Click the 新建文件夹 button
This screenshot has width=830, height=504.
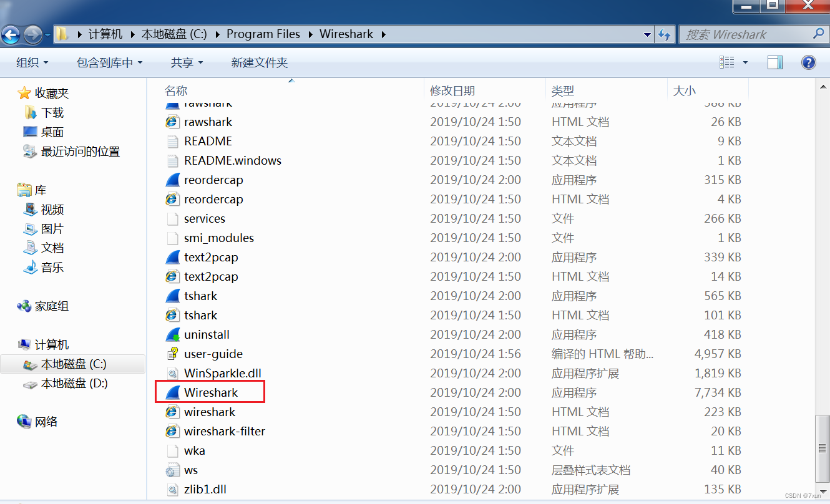tap(260, 62)
